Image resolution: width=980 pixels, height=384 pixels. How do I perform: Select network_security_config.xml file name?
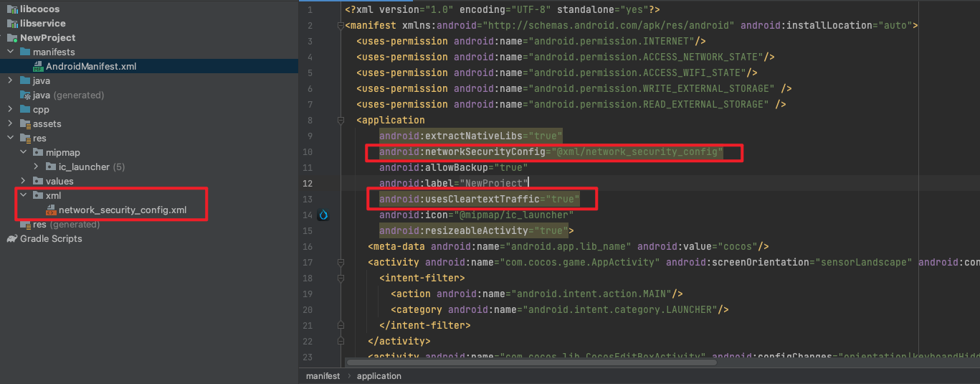(x=123, y=210)
